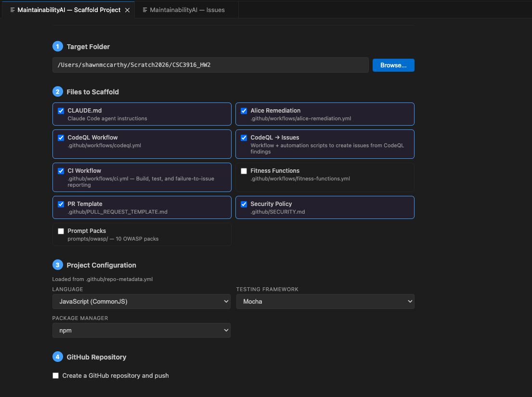
Task: Disable the CLAUDE.md scaffold checkbox
Action: tap(61, 111)
